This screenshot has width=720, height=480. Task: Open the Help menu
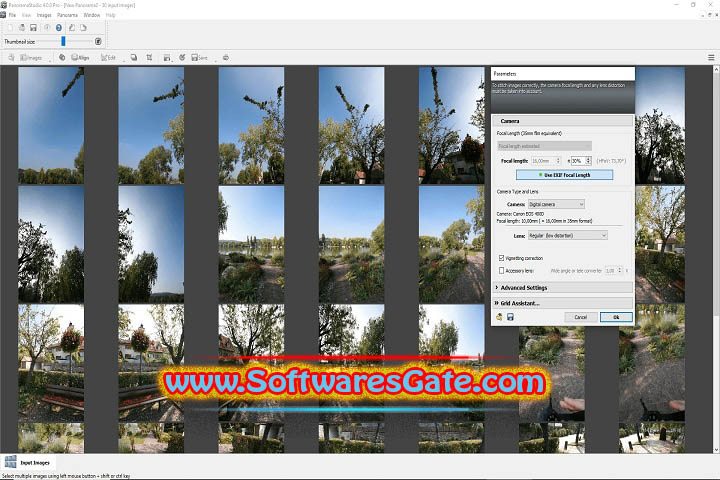click(x=111, y=15)
